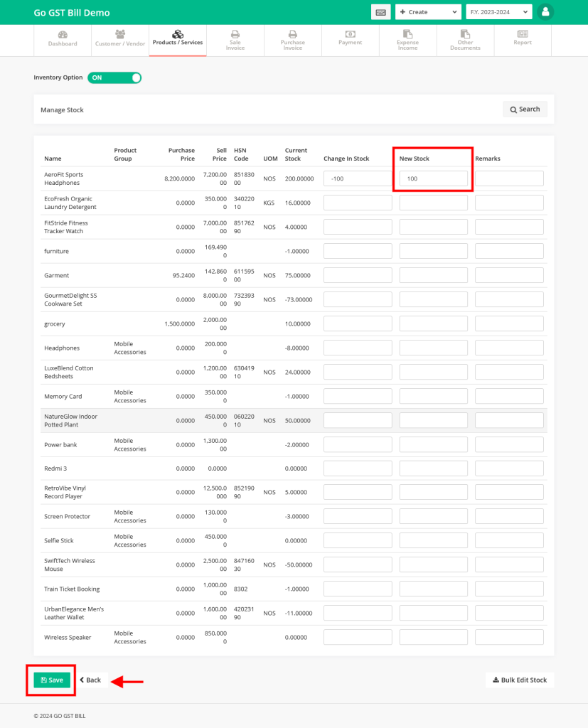Click the New Stock field for AeroFit Sports Headphones
588x728 pixels.
pyautogui.click(x=432, y=178)
